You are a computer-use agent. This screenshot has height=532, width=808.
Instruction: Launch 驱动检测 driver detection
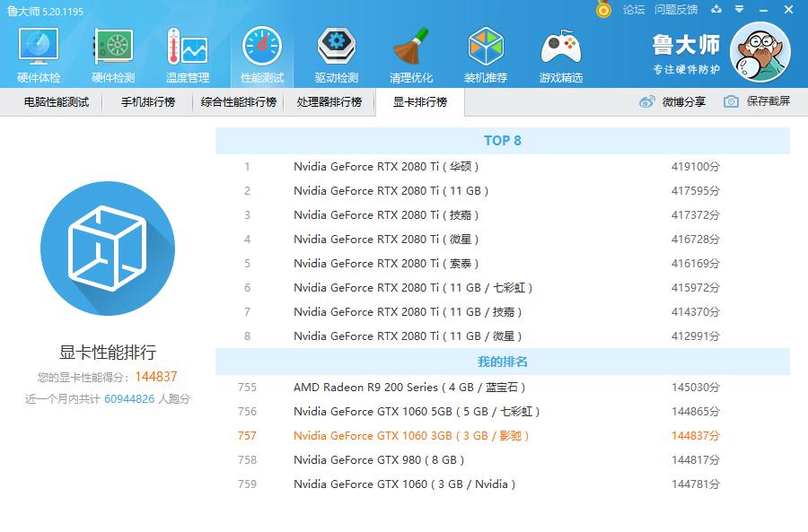tap(335, 49)
